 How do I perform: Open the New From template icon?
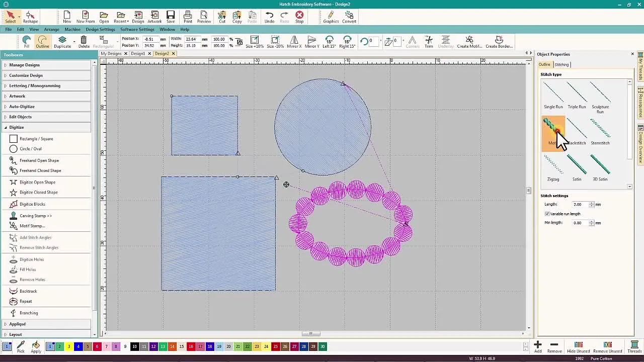[86, 17]
